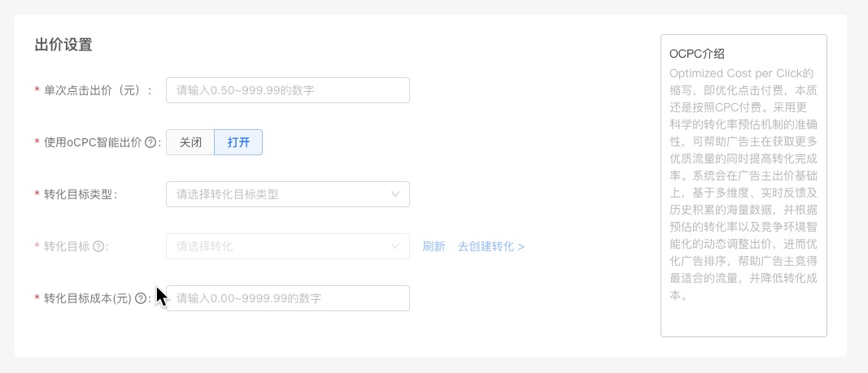Enable oCPC with 打开 option

coord(238,142)
